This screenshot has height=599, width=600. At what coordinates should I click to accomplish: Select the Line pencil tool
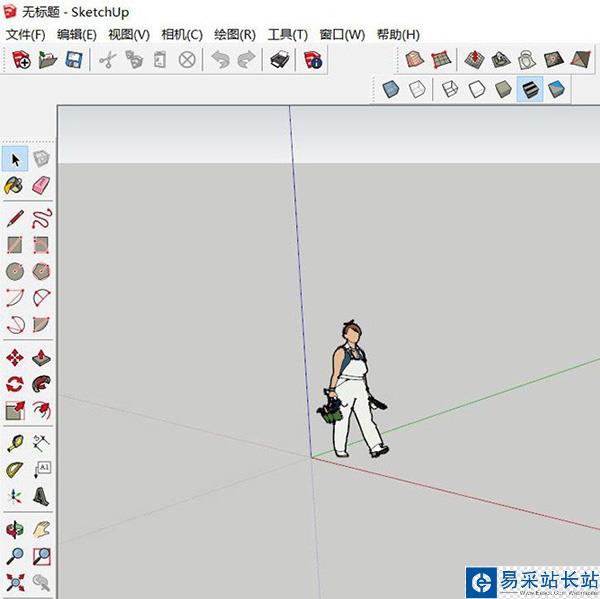pyautogui.click(x=15, y=219)
